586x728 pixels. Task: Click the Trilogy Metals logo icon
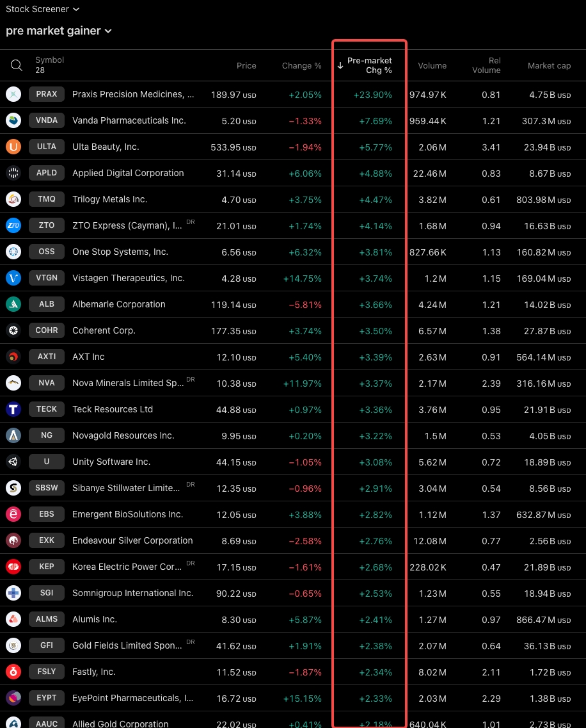click(x=13, y=199)
